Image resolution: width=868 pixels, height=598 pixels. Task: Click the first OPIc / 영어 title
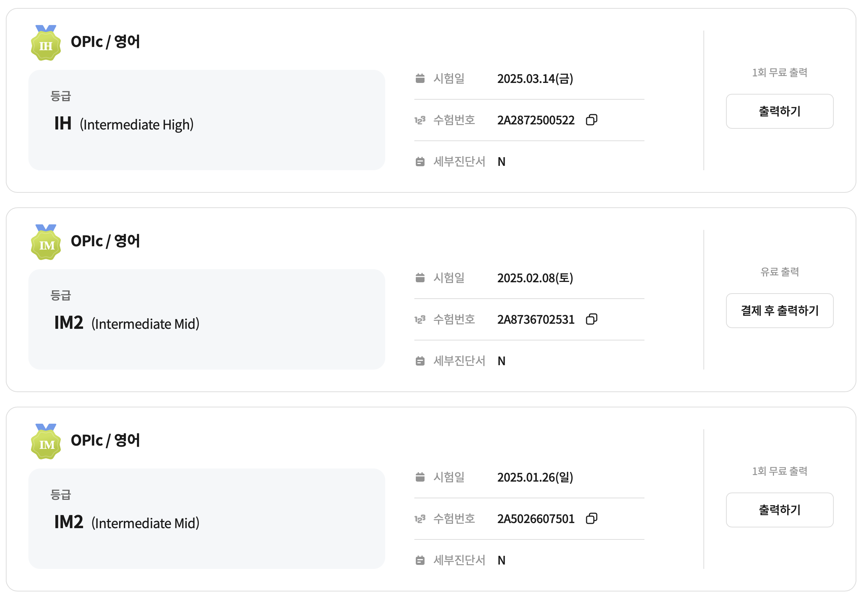point(105,41)
